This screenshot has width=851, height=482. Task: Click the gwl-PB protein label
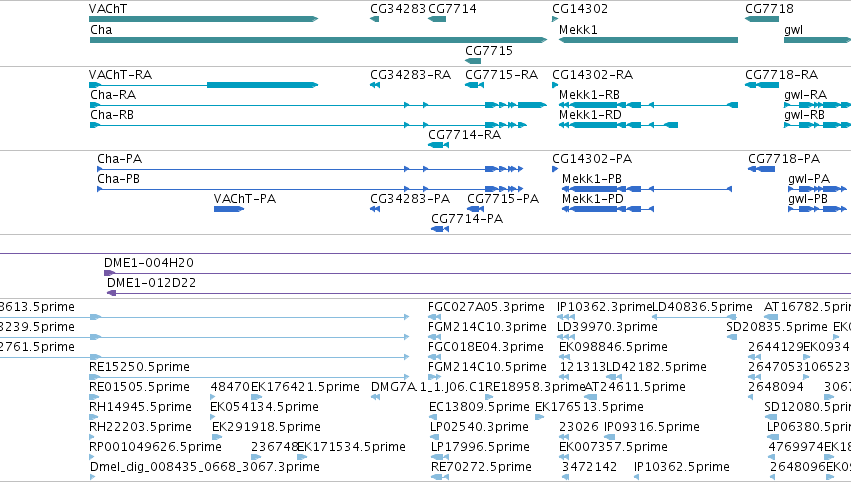pyautogui.click(x=808, y=199)
